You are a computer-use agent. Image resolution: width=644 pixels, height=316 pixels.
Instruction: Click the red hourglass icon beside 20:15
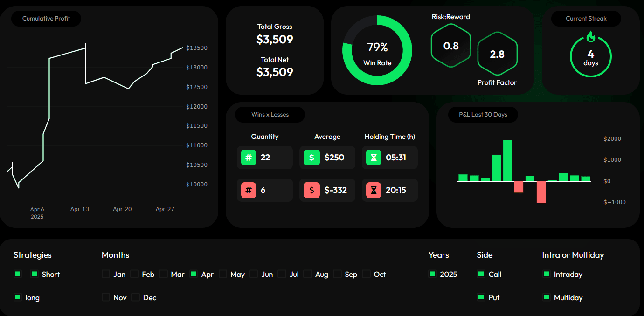[x=374, y=190]
